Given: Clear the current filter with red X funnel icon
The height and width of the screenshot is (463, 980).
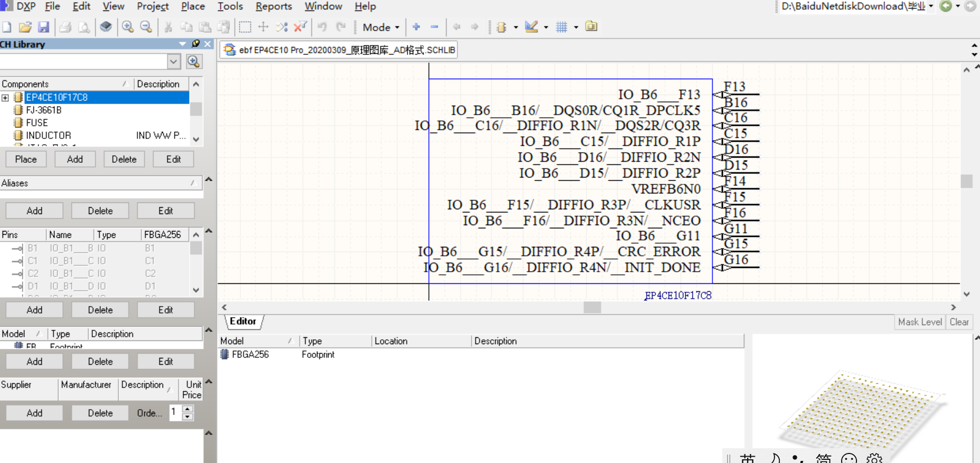Looking at the screenshot, I should click(x=300, y=27).
